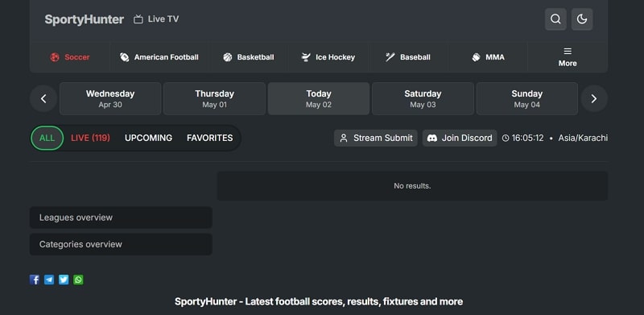Share page via Facebook icon
644x315 pixels.
(x=35, y=280)
